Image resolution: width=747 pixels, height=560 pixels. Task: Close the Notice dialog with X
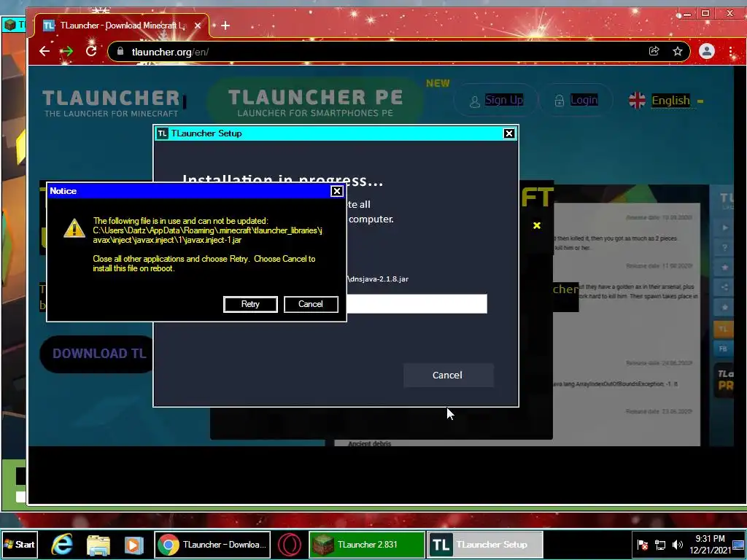click(x=337, y=191)
